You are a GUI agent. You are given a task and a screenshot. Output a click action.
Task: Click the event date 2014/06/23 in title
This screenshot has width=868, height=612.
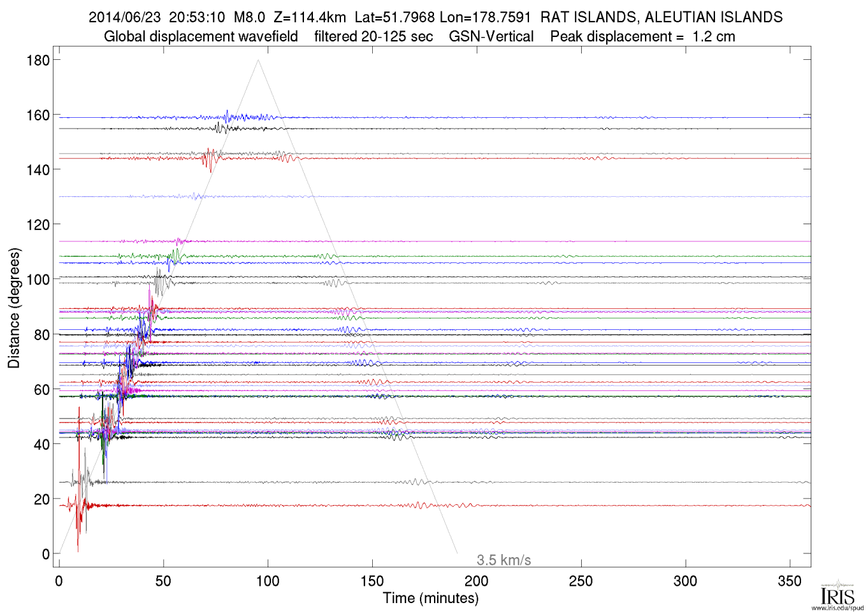(x=124, y=17)
